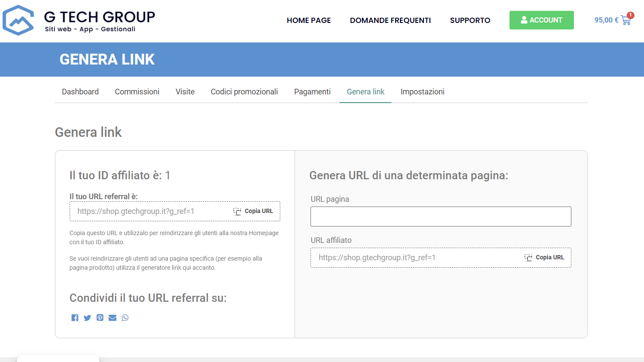
Task: Open the Commissioni tab
Action: [x=137, y=92]
